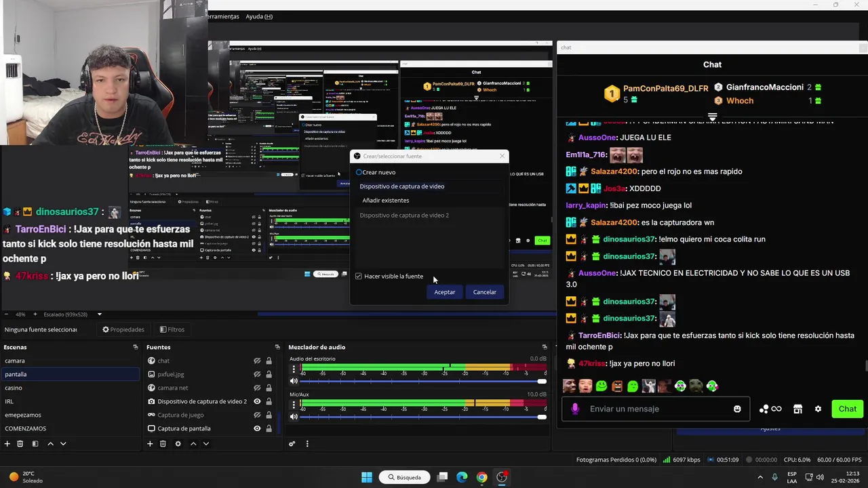Unlock the chat source lock
Screen dimensions: 868x488
(x=269, y=361)
